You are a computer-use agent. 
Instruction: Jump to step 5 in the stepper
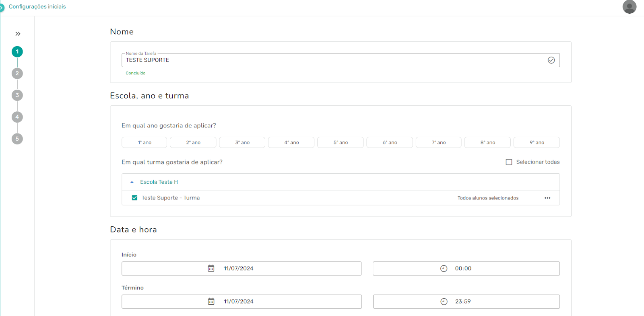pos(17,139)
